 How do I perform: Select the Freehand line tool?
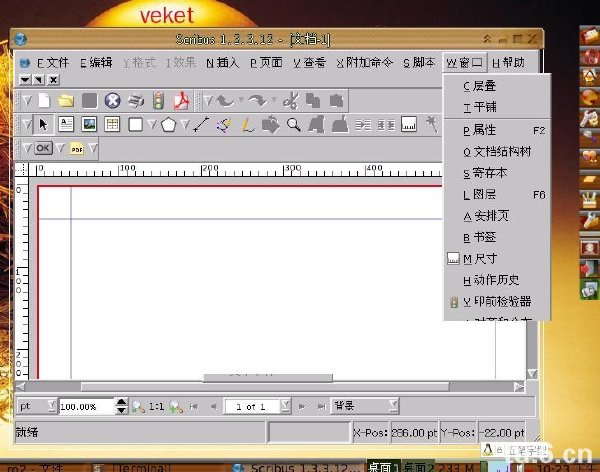click(248, 124)
